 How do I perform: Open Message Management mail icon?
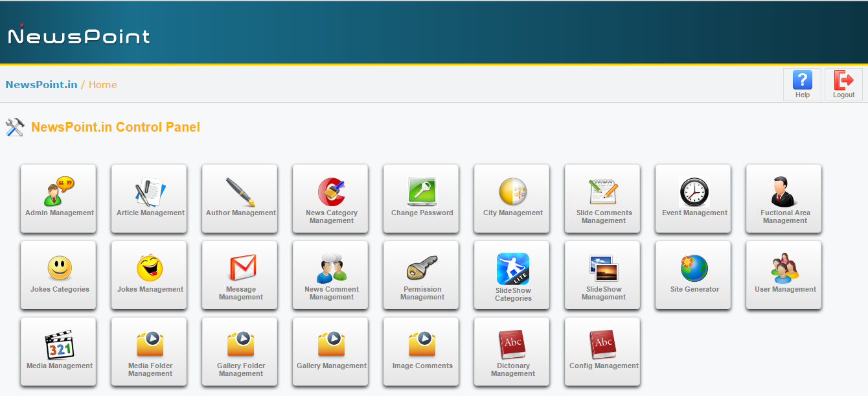tap(242, 268)
